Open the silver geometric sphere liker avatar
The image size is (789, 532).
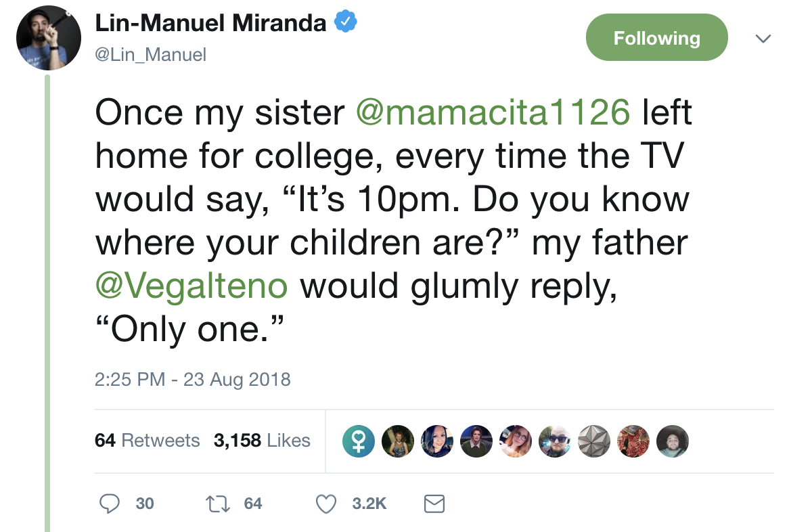tap(595, 441)
